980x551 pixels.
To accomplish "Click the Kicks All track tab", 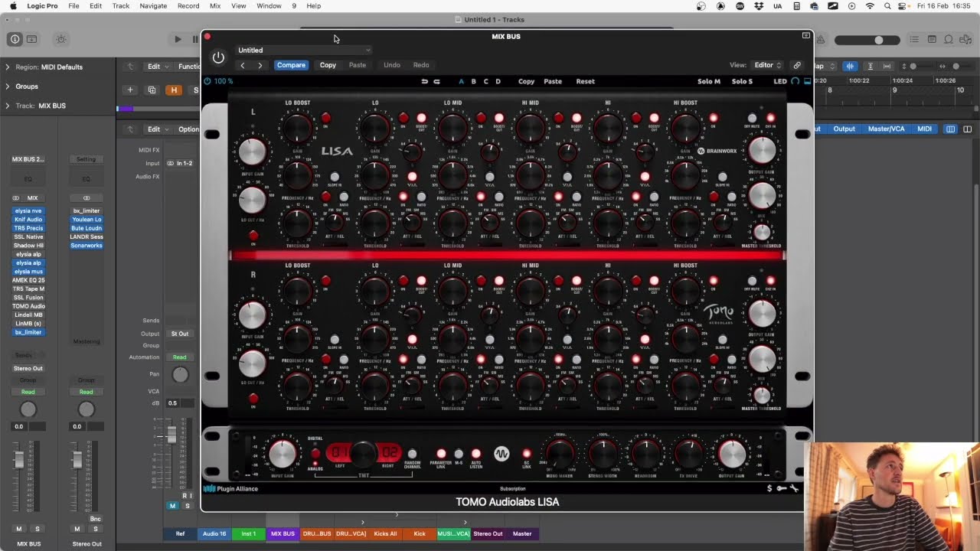I will click(386, 533).
